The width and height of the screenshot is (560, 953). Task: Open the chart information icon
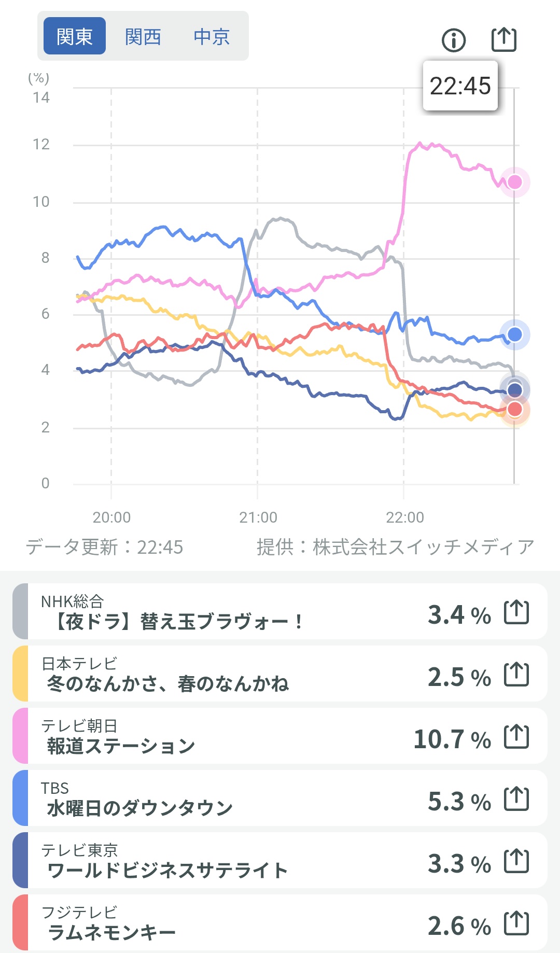[454, 40]
